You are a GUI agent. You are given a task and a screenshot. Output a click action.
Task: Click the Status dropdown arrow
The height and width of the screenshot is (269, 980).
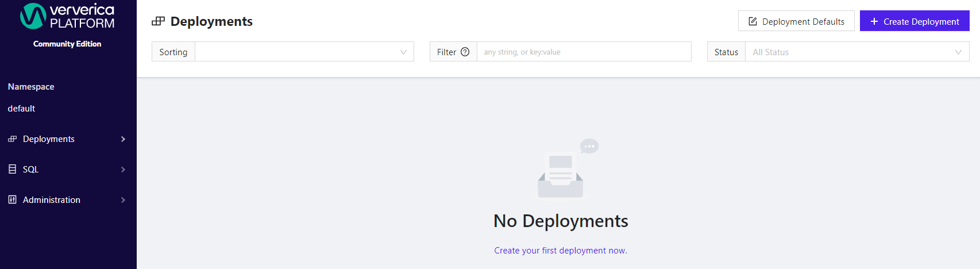click(958, 52)
